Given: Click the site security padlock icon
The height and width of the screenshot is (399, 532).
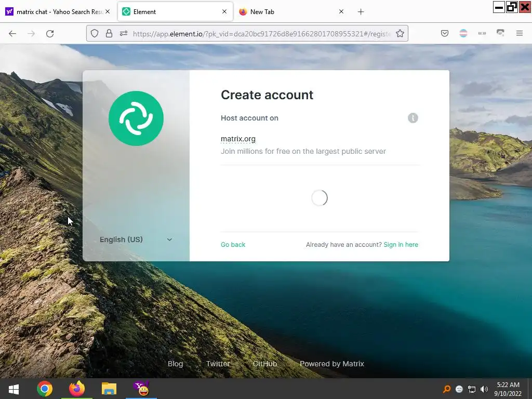Looking at the screenshot, I should (109, 33).
